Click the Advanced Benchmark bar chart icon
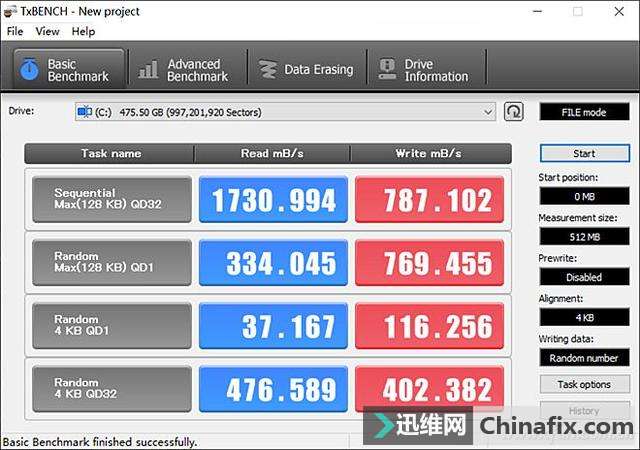Image resolution: width=640 pixels, height=450 pixels. [148, 69]
